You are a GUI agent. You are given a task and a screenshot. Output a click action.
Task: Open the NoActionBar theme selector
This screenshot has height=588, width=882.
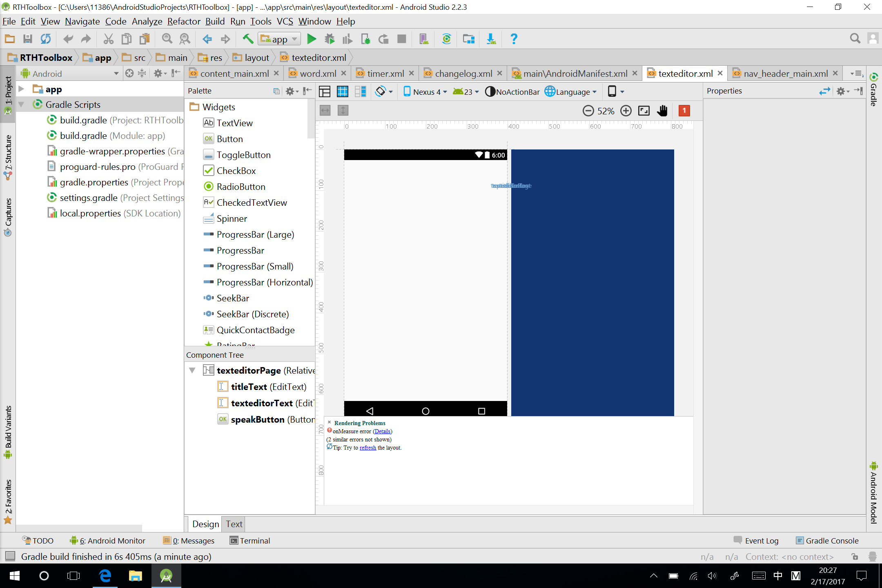pyautogui.click(x=512, y=91)
